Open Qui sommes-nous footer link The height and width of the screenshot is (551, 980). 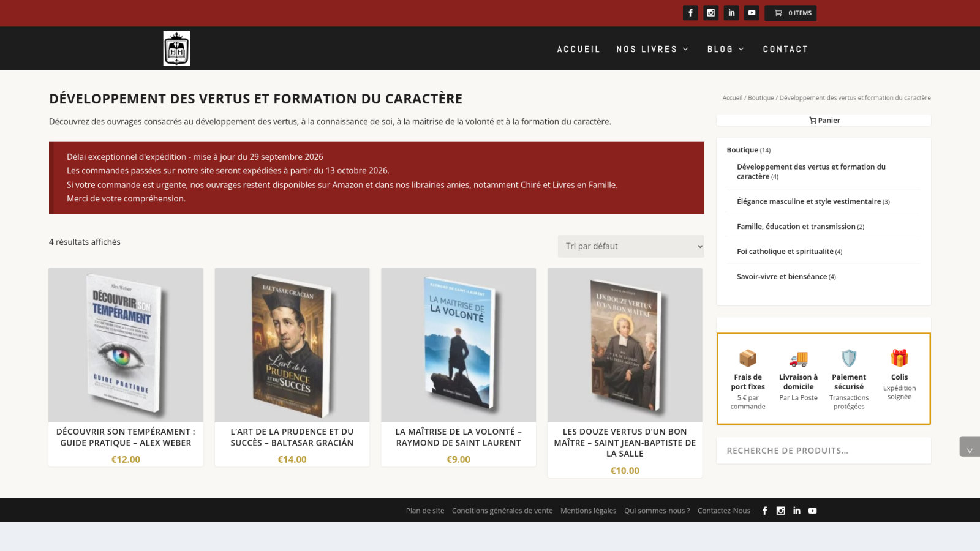click(657, 511)
